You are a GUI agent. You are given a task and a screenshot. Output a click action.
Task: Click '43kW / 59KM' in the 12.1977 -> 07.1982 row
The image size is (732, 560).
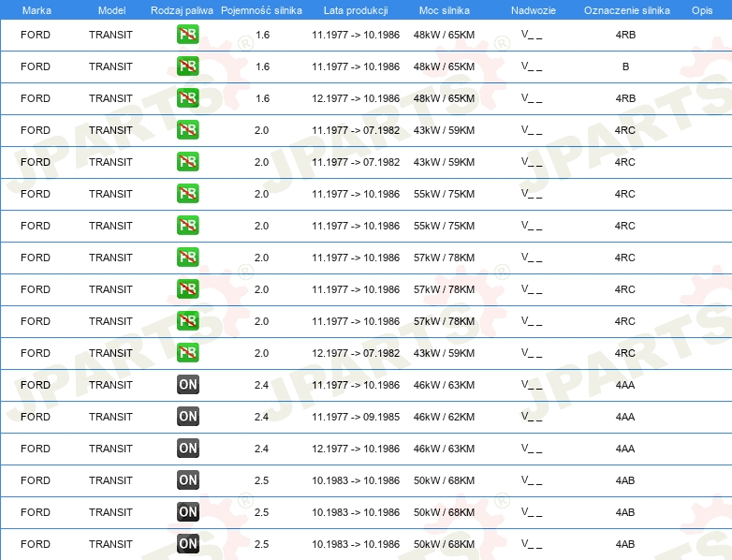(x=444, y=353)
